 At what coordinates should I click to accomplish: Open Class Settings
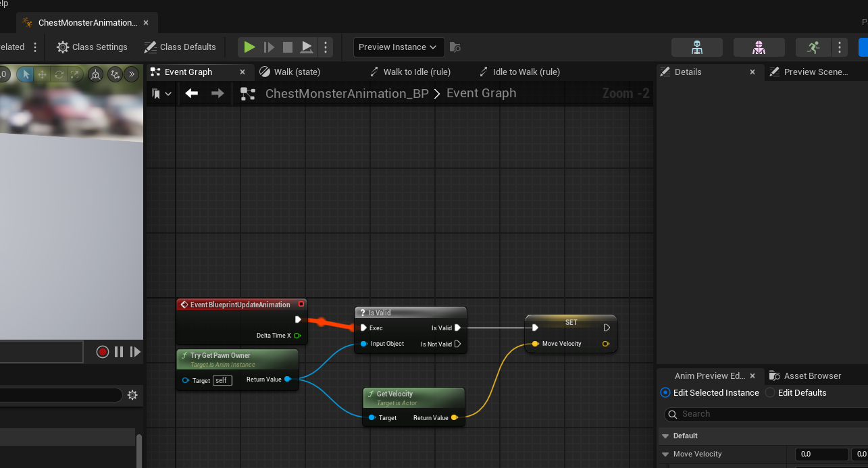coord(93,47)
